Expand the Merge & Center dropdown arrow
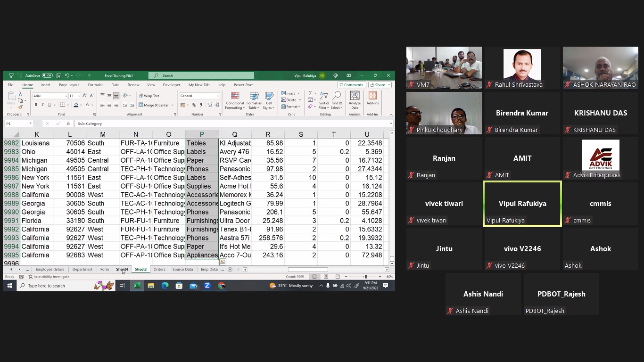The width and height of the screenshot is (644, 362). click(x=173, y=105)
